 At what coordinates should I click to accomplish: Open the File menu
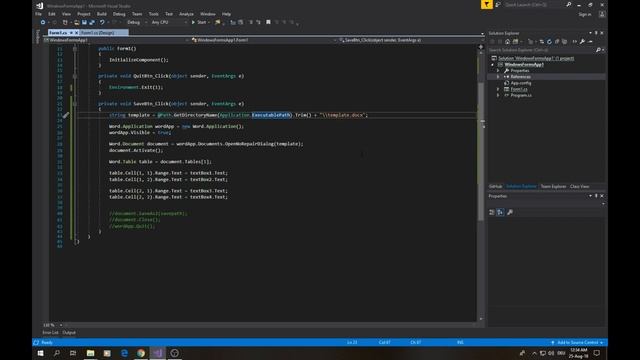click(x=38, y=14)
